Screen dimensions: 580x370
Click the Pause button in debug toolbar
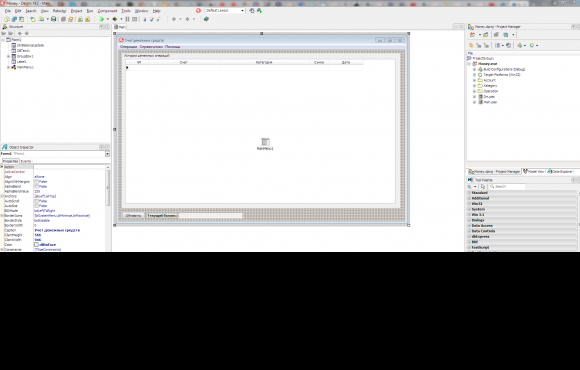[127, 19]
